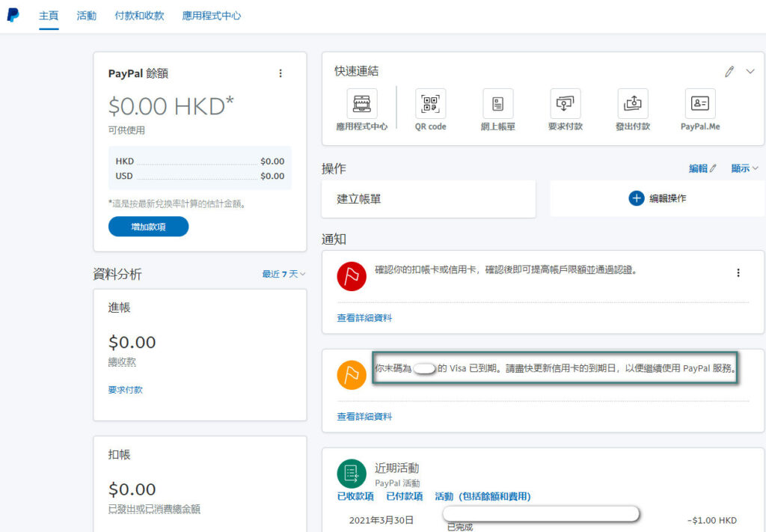The height and width of the screenshot is (532, 766).
Task: Open the 最近 7 天 date range dropdown
Action: coord(284,274)
